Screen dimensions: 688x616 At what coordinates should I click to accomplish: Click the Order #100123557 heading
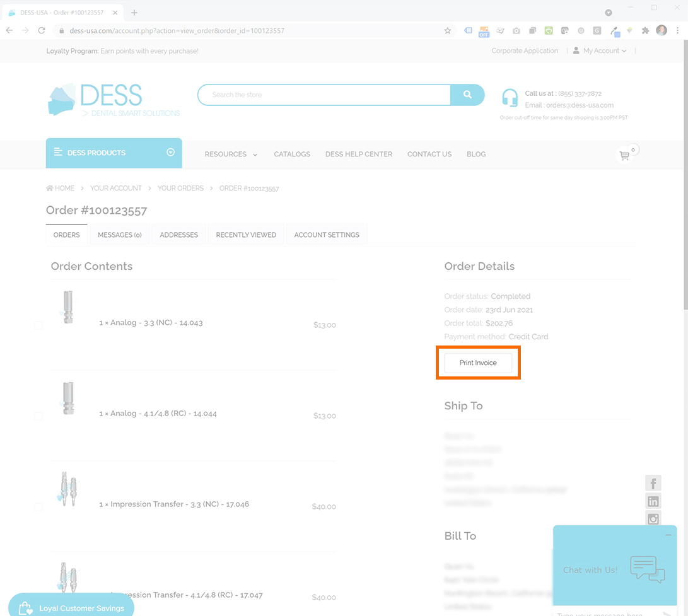96,211
